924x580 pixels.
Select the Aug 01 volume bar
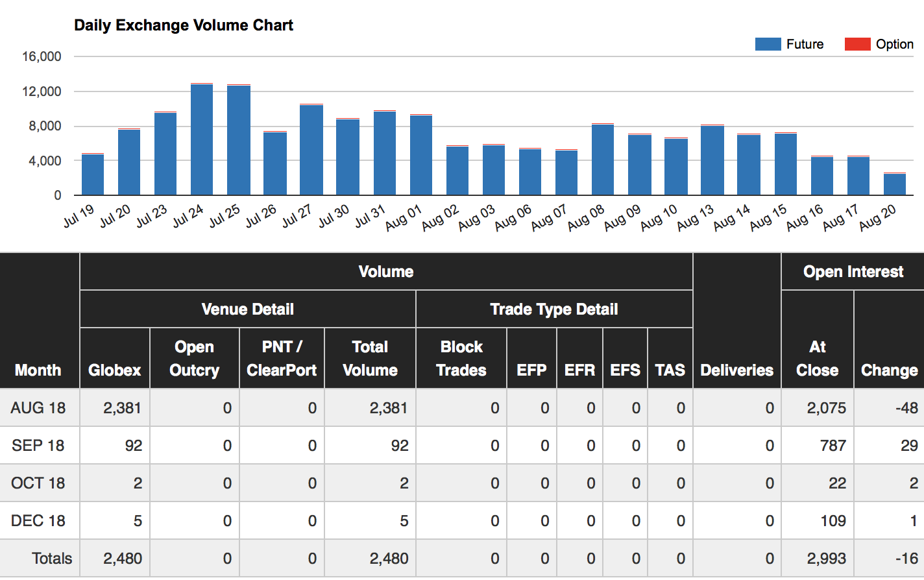421,154
